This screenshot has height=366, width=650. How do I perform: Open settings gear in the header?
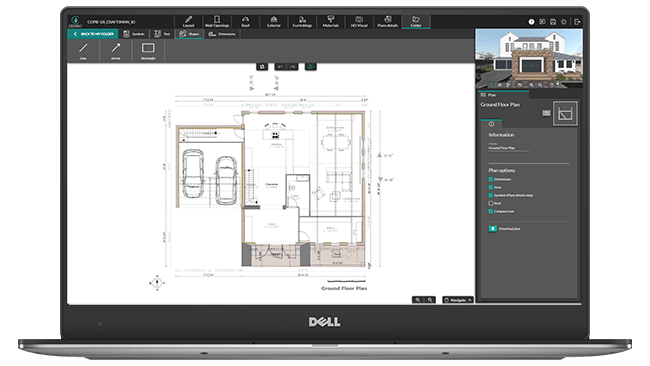tap(564, 22)
